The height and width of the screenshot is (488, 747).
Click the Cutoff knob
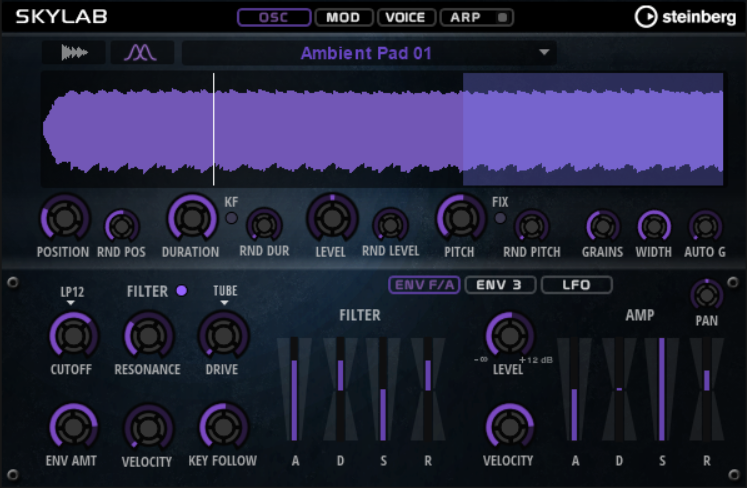pyautogui.click(x=73, y=335)
